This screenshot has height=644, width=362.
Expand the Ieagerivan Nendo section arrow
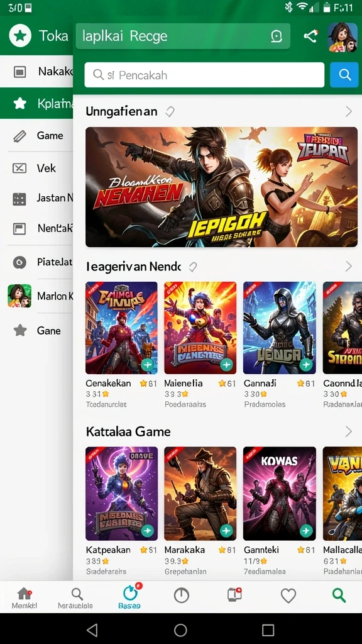(x=348, y=267)
